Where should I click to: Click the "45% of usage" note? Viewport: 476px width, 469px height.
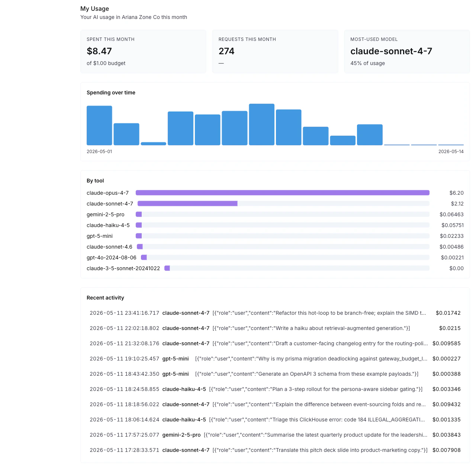[367, 63]
